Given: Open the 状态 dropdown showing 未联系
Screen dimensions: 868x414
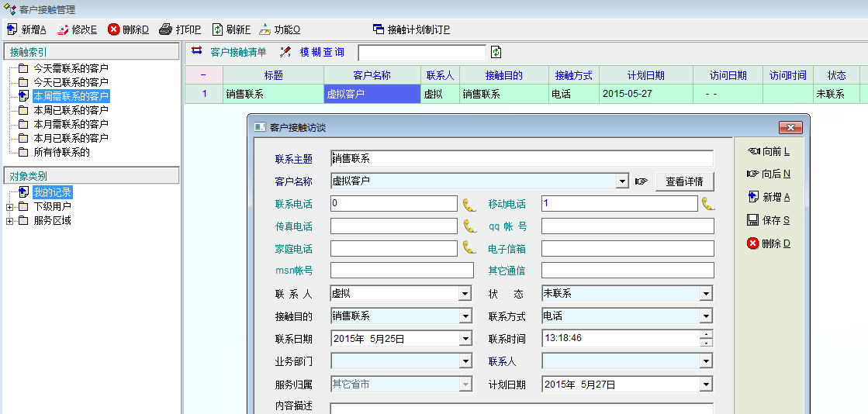Looking at the screenshot, I should click(x=706, y=294).
